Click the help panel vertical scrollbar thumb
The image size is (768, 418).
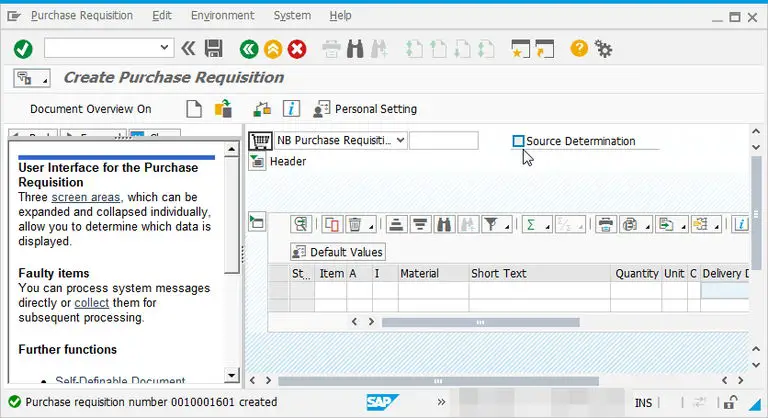click(232, 215)
